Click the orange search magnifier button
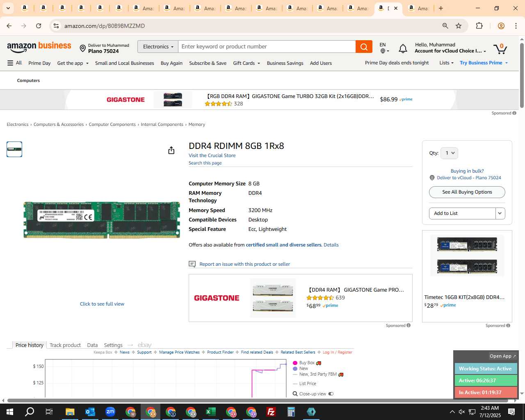 (x=364, y=47)
